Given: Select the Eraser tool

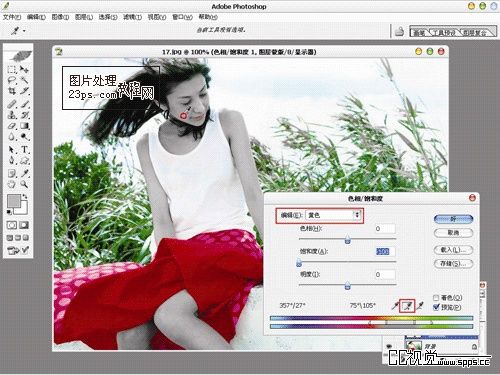Looking at the screenshot, I should [x=12, y=126].
